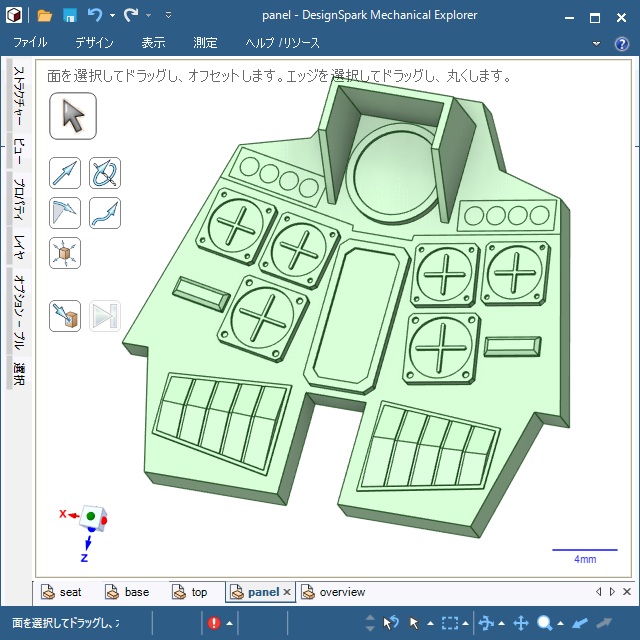Activate the Direction tool guide arrow
This screenshot has width=640, height=640.
65,173
